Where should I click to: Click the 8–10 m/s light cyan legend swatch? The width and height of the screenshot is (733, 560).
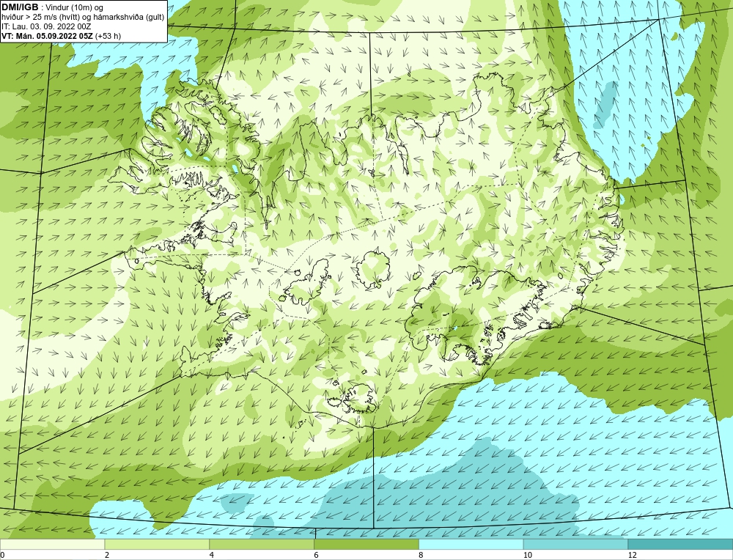[471, 544]
